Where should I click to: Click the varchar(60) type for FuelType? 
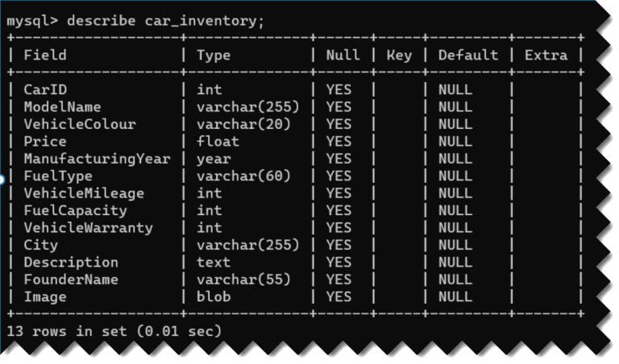[243, 176]
